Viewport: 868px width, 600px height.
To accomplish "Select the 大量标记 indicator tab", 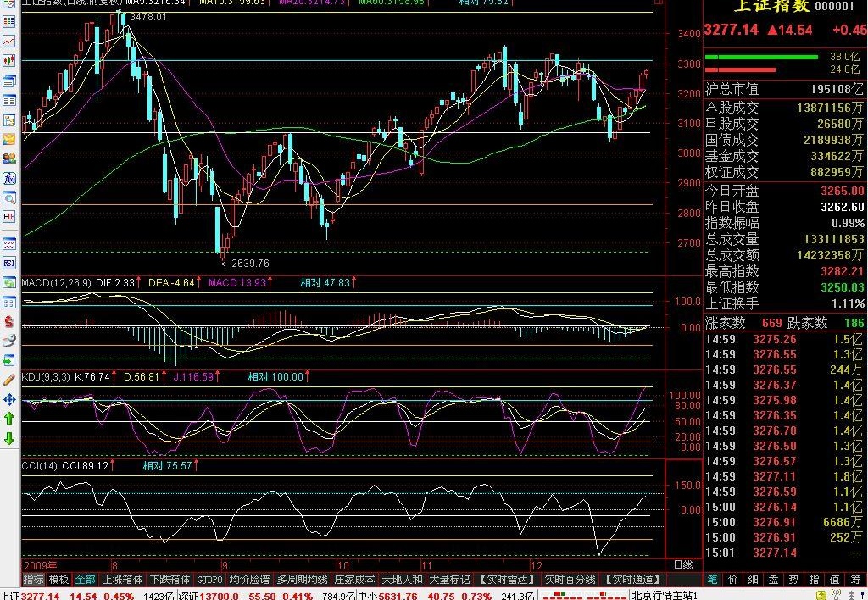I will 449,580.
